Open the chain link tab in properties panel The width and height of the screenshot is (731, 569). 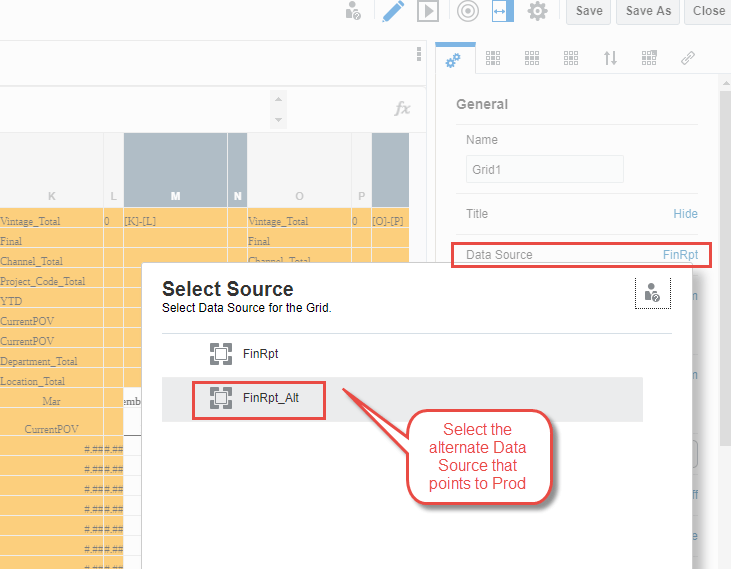(688, 58)
